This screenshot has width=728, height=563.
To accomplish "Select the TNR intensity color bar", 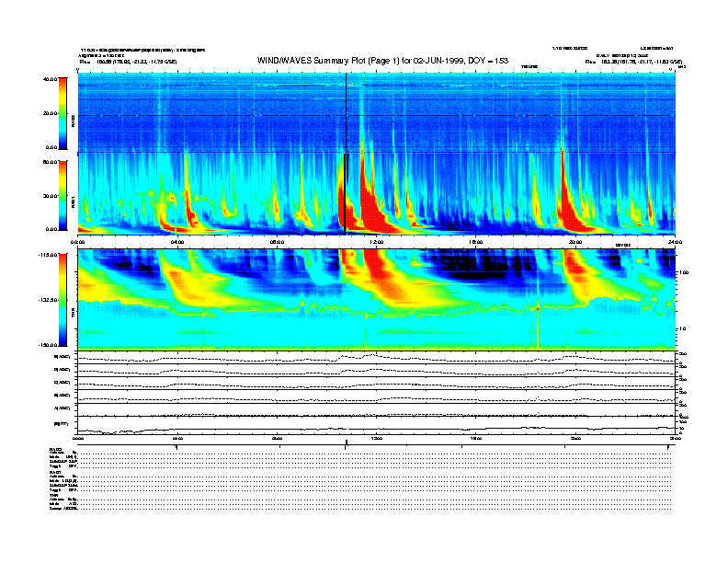I will [63, 300].
